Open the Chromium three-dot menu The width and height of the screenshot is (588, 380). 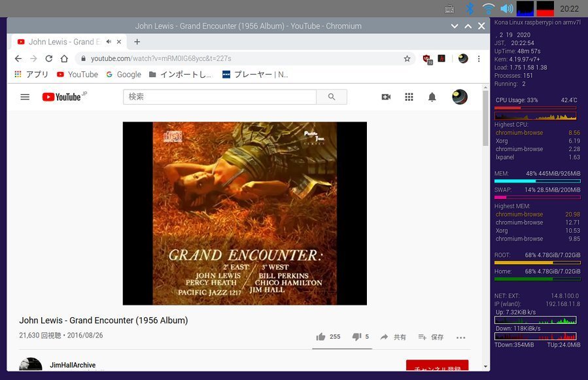tap(478, 58)
